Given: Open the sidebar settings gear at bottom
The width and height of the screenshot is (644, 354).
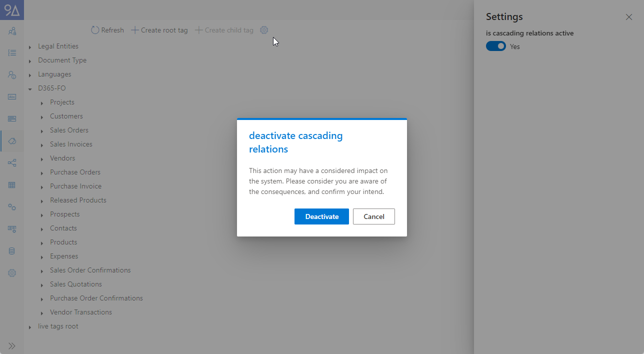Looking at the screenshot, I should pyautogui.click(x=12, y=273).
